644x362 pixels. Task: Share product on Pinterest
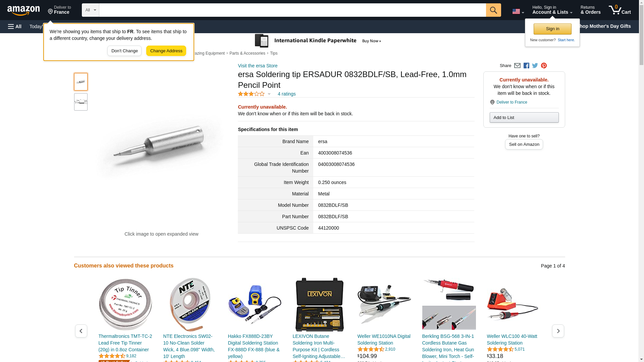pos(544,66)
